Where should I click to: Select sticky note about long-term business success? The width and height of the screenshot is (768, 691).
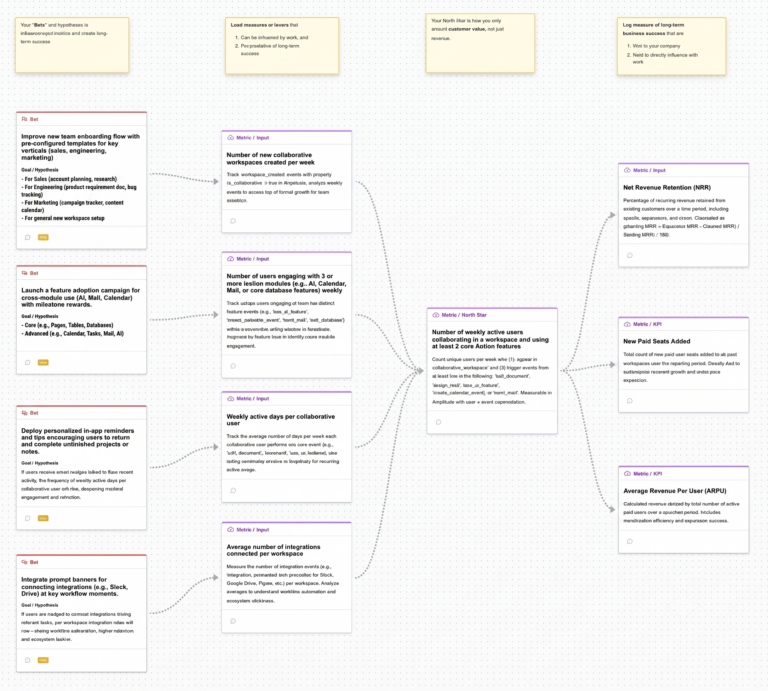pyautogui.click(x=671, y=46)
